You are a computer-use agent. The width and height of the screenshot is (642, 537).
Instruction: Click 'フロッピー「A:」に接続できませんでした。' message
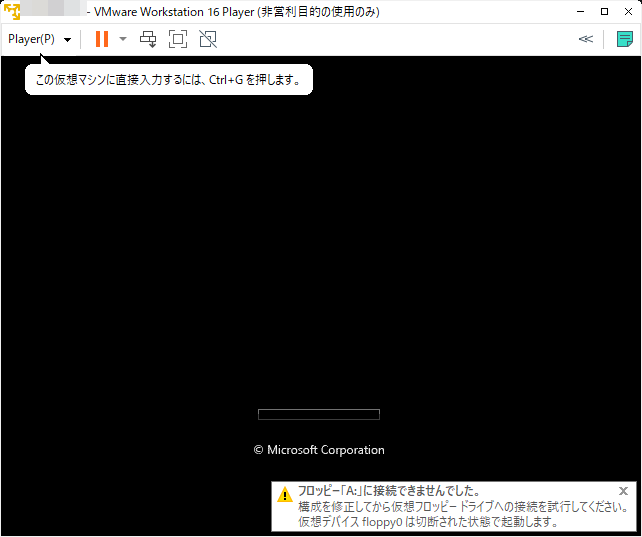point(389,491)
